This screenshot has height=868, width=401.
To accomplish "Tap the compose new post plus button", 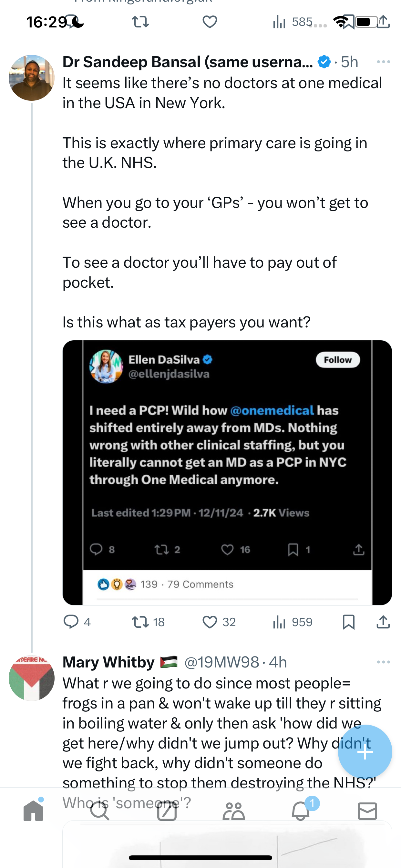I will (x=365, y=751).
